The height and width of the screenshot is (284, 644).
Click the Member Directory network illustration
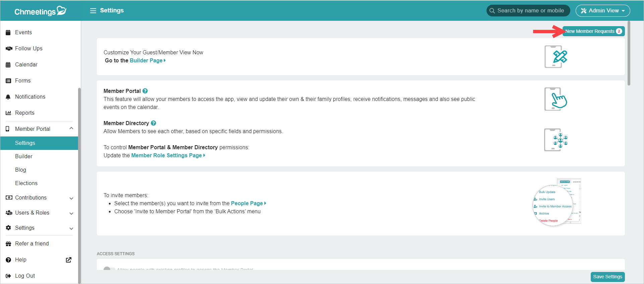click(556, 140)
